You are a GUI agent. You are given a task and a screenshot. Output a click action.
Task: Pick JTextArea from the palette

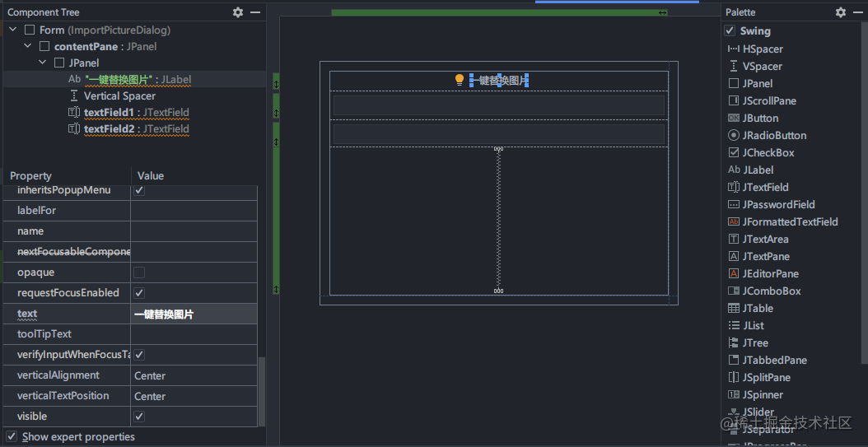click(x=758, y=239)
